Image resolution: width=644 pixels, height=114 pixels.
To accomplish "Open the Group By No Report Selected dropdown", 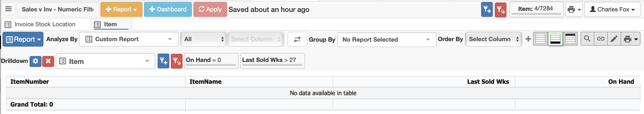I will pos(387,39).
